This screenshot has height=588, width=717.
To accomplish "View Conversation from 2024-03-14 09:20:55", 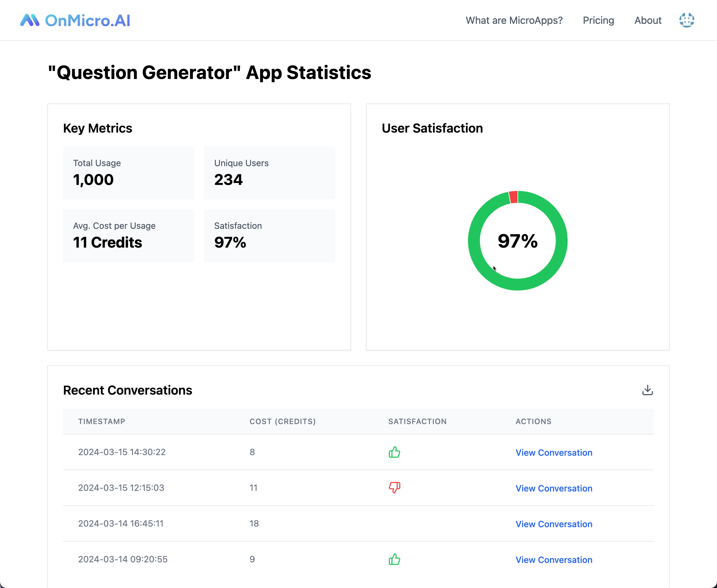I will tap(554, 559).
